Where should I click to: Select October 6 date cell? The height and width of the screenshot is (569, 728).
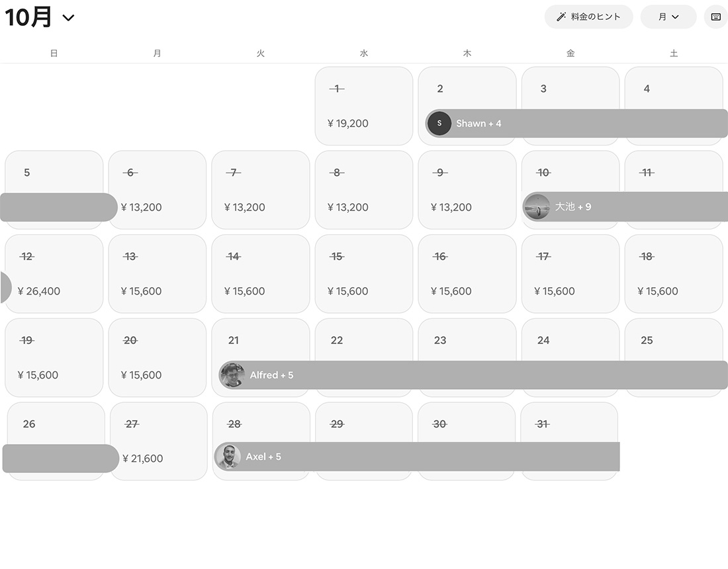[159, 190]
